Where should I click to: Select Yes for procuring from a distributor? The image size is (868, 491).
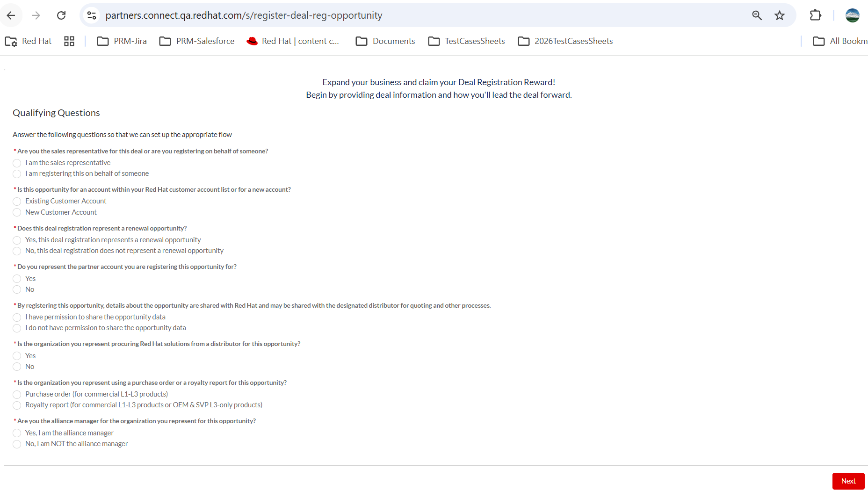pos(17,356)
